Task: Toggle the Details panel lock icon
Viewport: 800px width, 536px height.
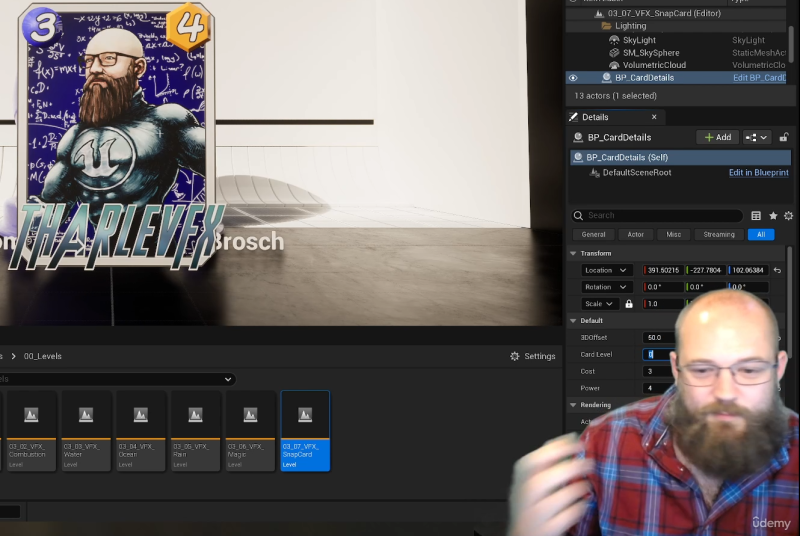Action: [x=784, y=137]
